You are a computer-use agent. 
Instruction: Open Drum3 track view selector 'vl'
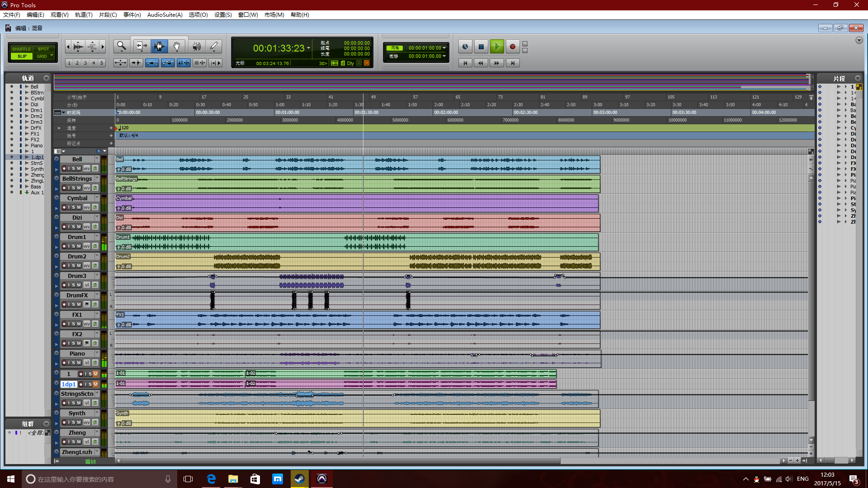point(87,285)
